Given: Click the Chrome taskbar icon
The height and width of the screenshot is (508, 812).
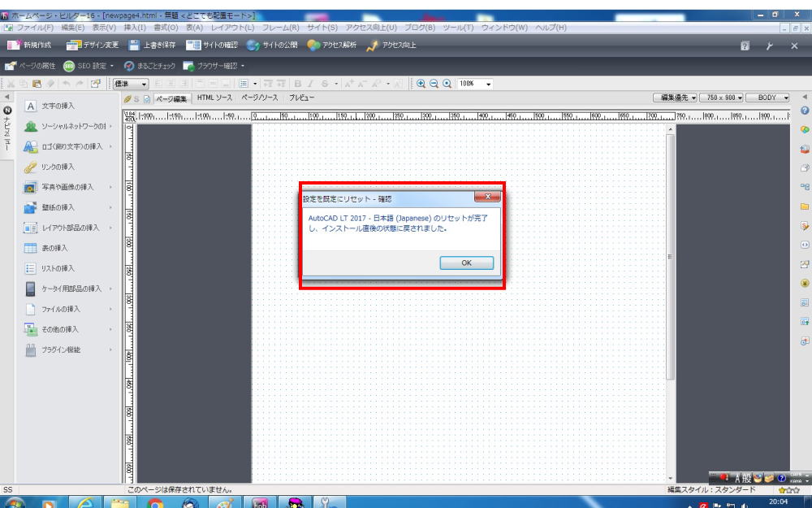Looking at the screenshot, I should (x=155, y=503).
